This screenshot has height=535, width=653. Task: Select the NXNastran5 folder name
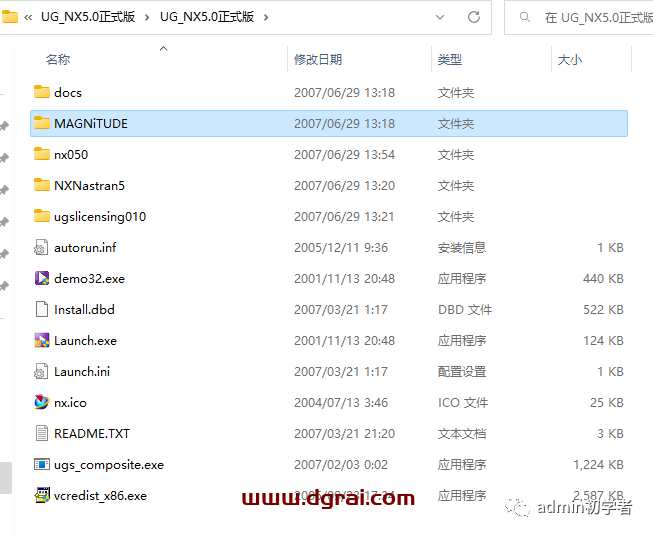(x=90, y=186)
